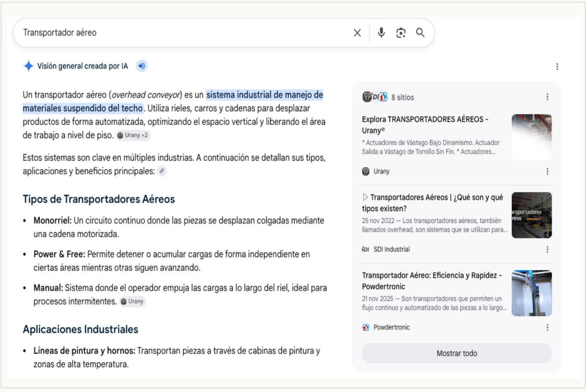
Task: Click the play icon beside 'Transportadores Aéreos |'
Action: 365,197
